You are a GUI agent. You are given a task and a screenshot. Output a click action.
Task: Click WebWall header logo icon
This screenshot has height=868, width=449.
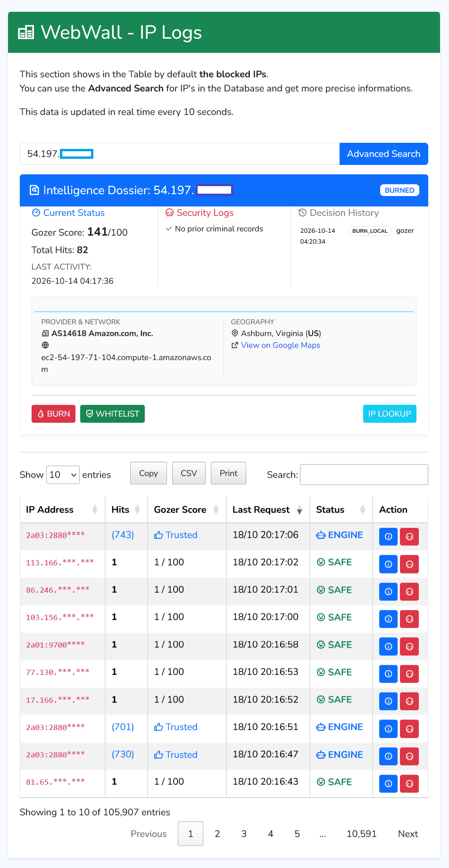tap(26, 33)
